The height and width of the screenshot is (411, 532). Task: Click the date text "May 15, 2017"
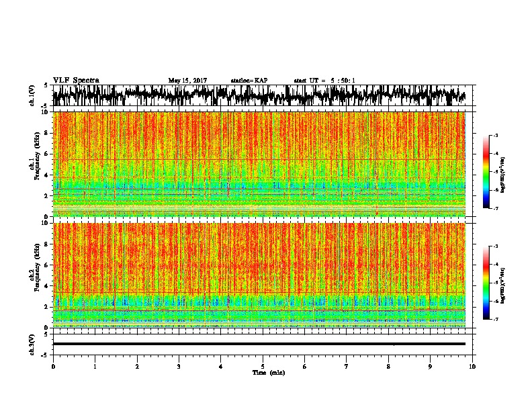click(x=187, y=81)
